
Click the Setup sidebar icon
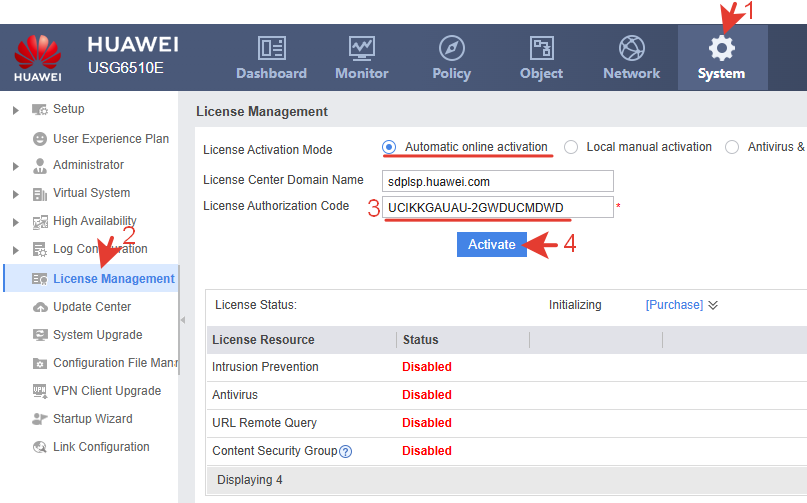point(40,109)
